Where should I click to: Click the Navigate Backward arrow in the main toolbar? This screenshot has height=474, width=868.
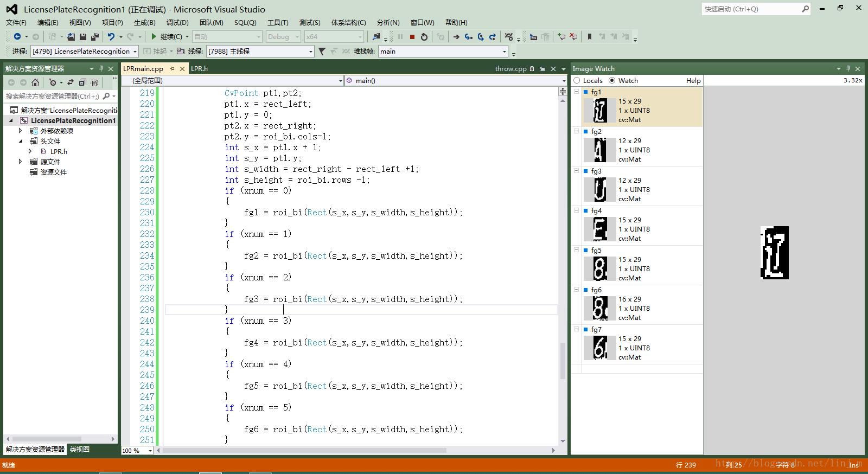[x=17, y=36]
